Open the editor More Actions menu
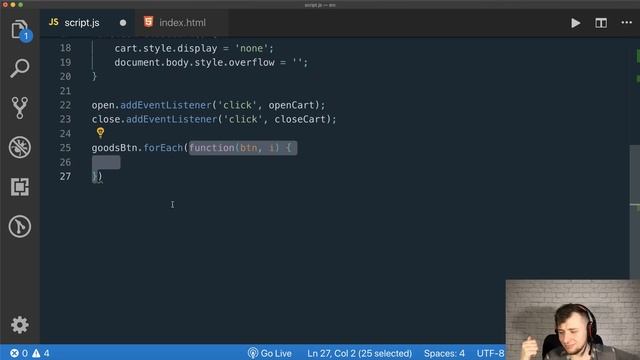Image resolution: width=640 pixels, height=360 pixels. point(627,22)
